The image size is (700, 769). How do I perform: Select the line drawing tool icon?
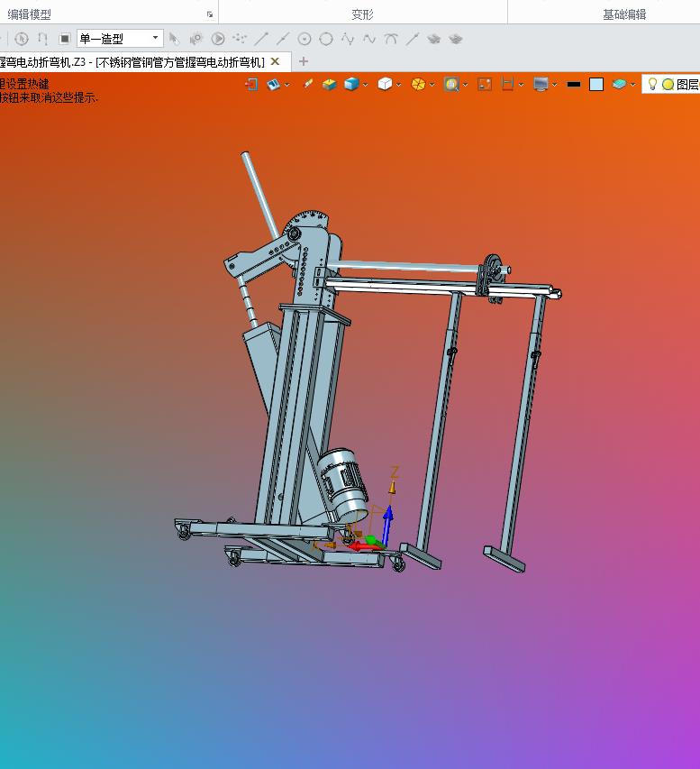(261, 39)
